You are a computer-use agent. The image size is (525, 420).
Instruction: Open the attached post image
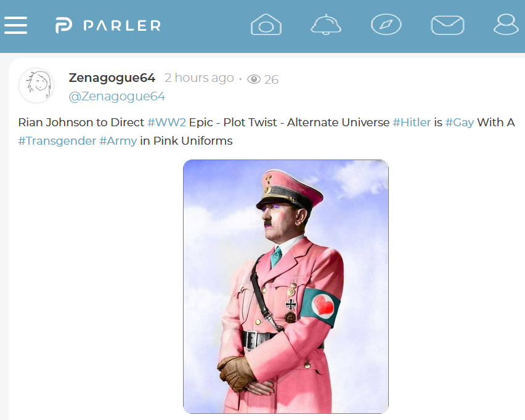coord(286,286)
